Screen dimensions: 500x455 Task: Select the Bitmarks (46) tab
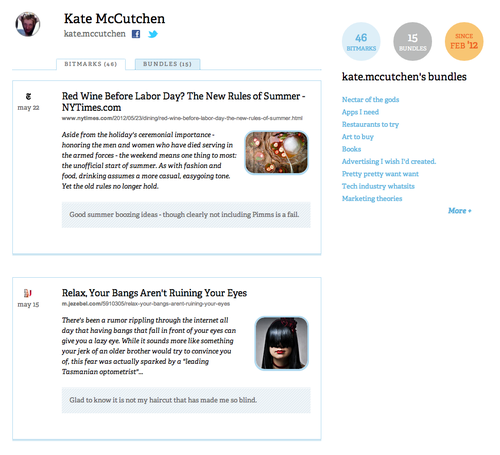tap(91, 64)
